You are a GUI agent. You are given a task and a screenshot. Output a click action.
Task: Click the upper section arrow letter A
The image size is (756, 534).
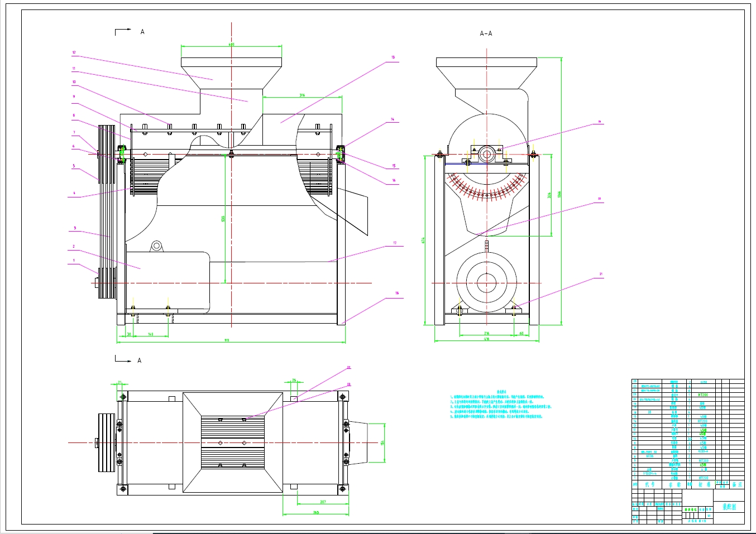click(x=142, y=32)
